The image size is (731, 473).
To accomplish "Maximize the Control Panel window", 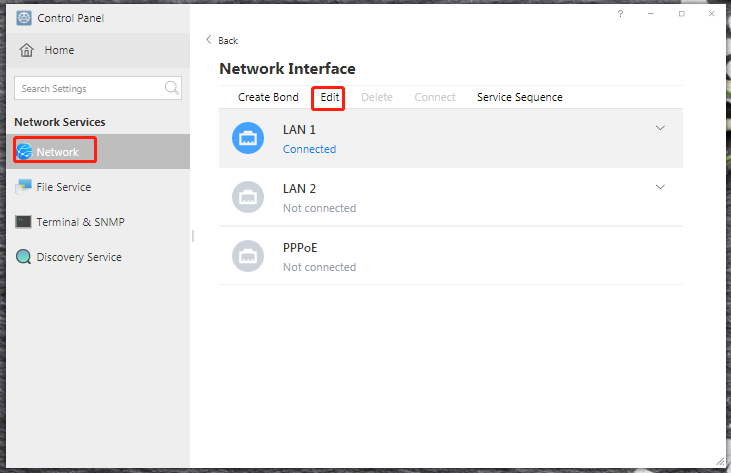I will (682, 14).
